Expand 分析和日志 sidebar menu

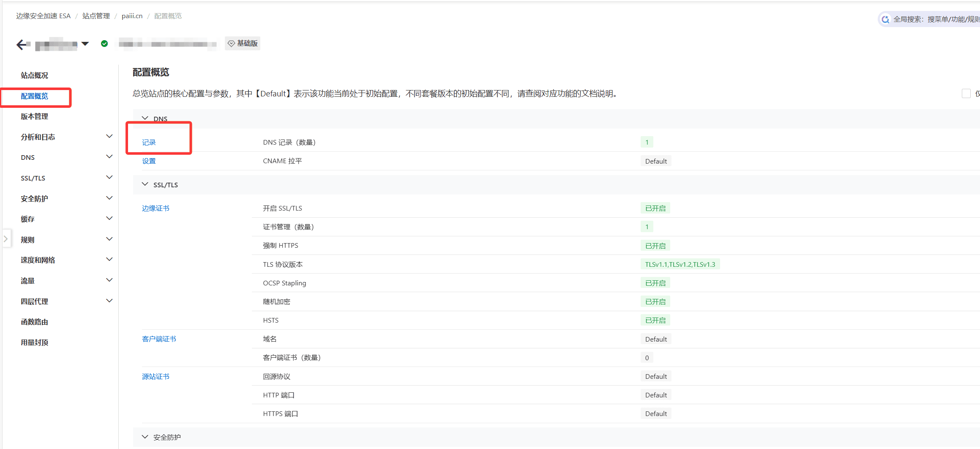pyautogui.click(x=109, y=137)
